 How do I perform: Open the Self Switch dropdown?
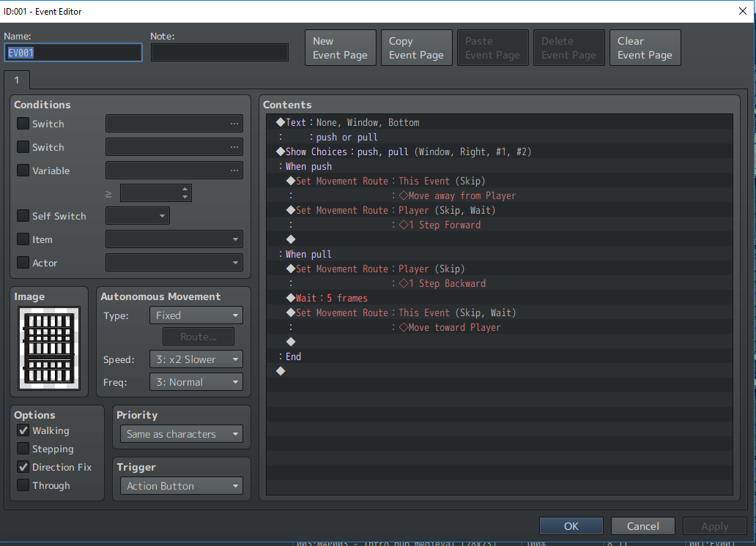coord(138,215)
